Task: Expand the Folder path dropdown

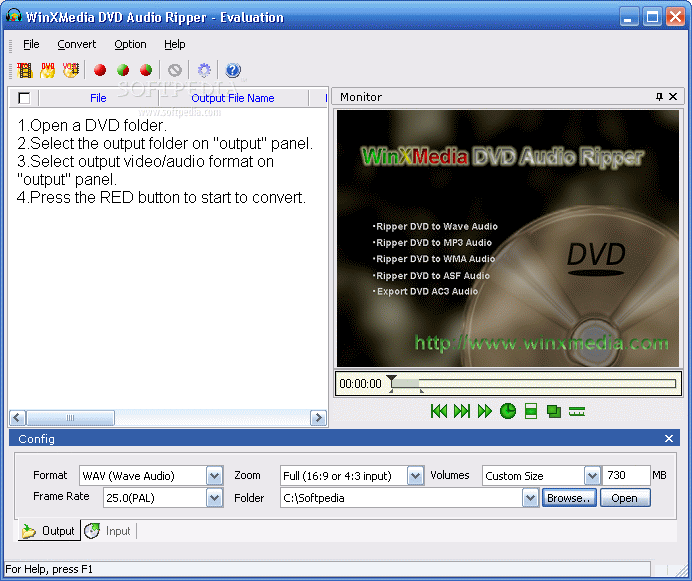Action: tap(530, 498)
